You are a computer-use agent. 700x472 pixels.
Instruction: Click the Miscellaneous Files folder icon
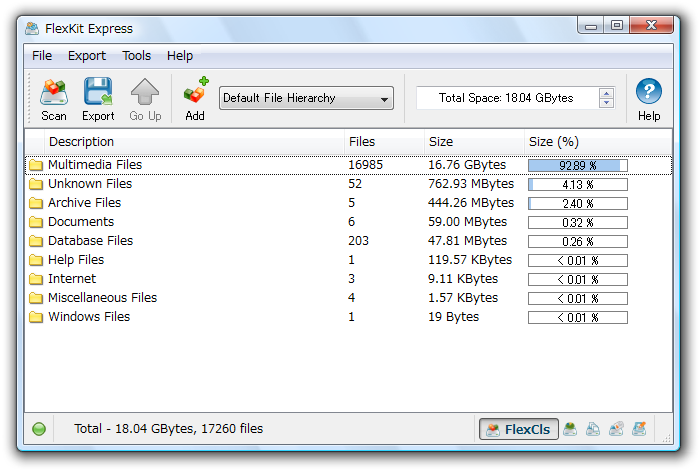[x=36, y=298]
